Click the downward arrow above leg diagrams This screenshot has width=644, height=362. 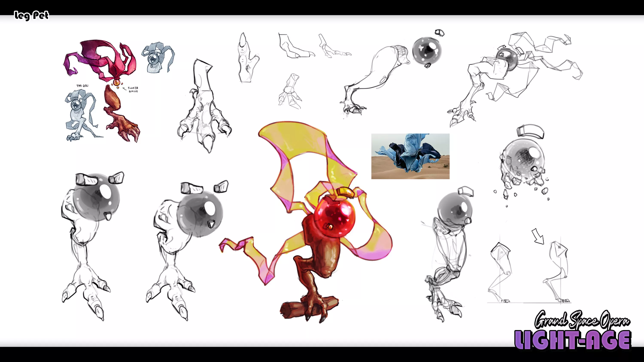(538, 236)
